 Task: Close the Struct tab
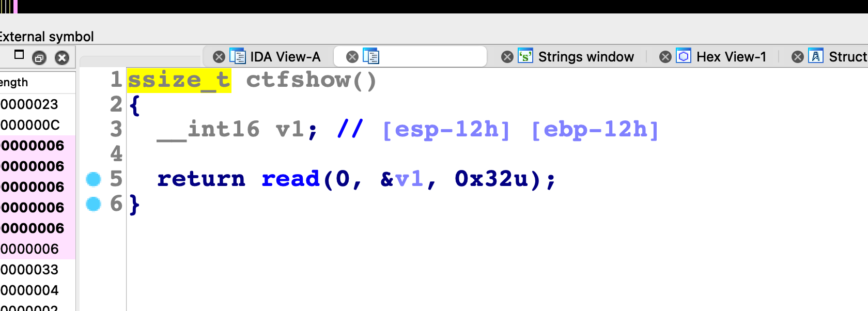[x=798, y=57]
